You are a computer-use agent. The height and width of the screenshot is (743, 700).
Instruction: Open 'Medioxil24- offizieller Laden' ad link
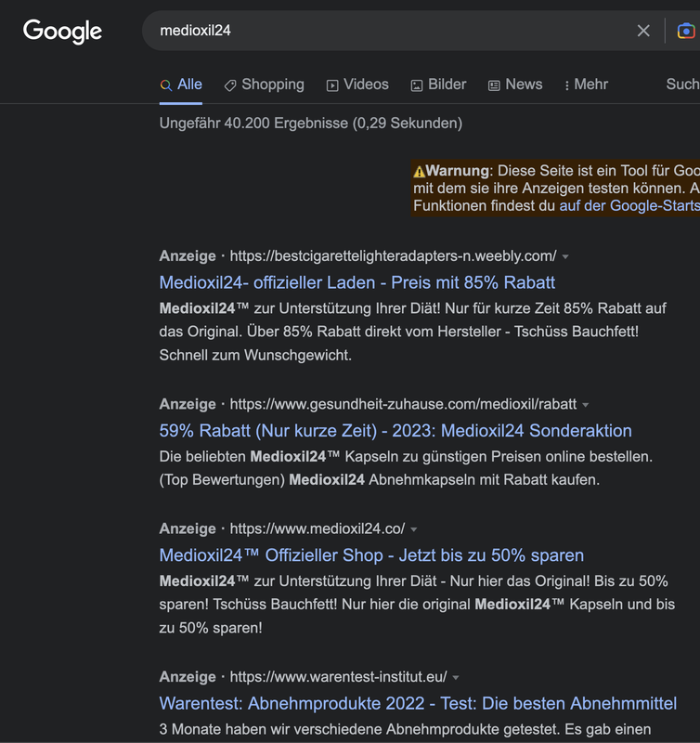[x=357, y=282]
